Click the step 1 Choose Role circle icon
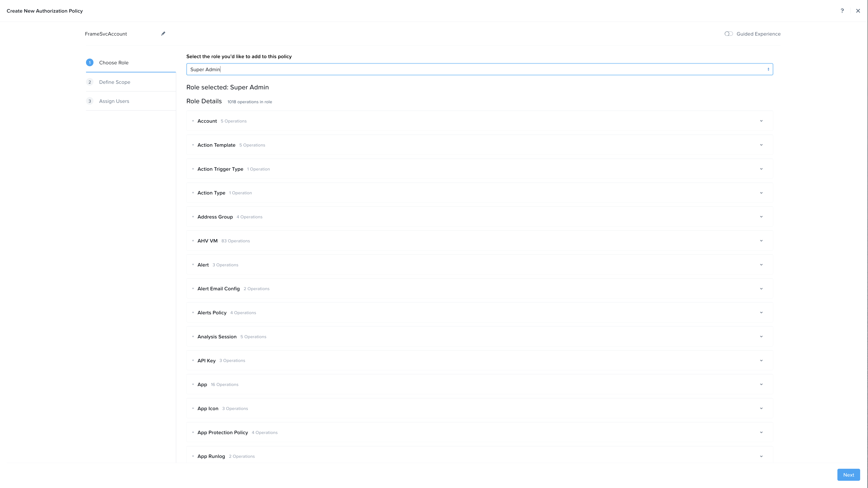The width and height of the screenshot is (868, 488). pos(89,62)
